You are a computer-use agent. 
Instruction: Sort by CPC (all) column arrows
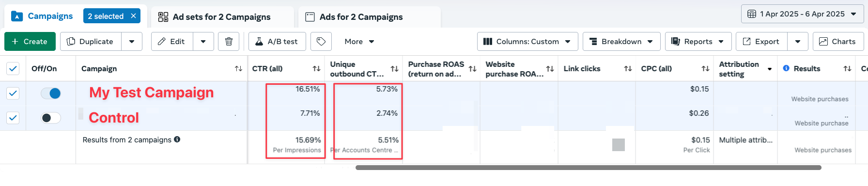click(705, 69)
